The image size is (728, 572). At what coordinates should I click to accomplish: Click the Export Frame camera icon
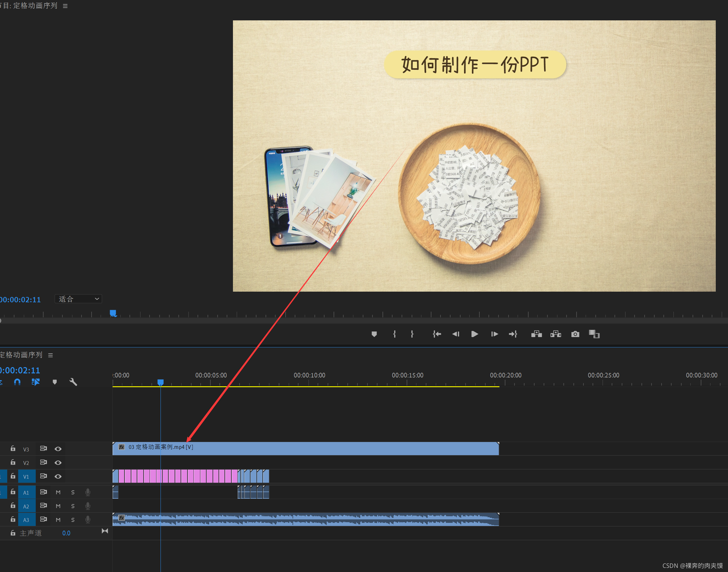[x=575, y=334]
